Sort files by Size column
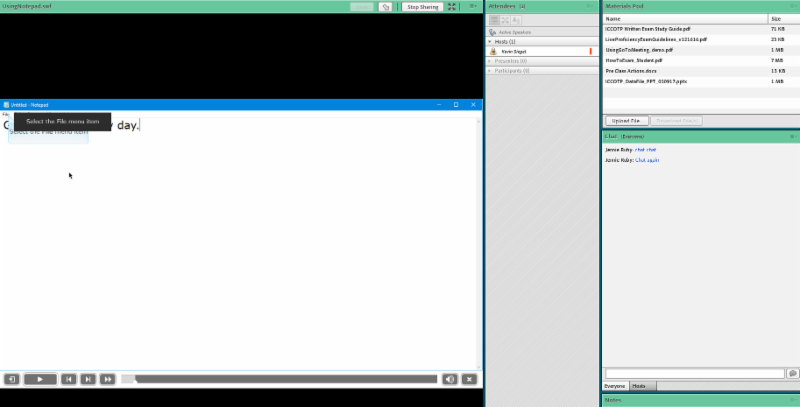 point(784,19)
